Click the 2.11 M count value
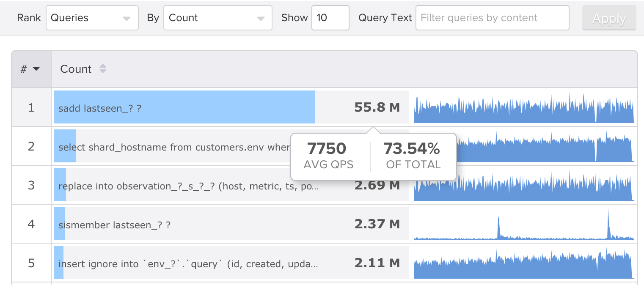The height and width of the screenshot is (285, 644). (377, 263)
